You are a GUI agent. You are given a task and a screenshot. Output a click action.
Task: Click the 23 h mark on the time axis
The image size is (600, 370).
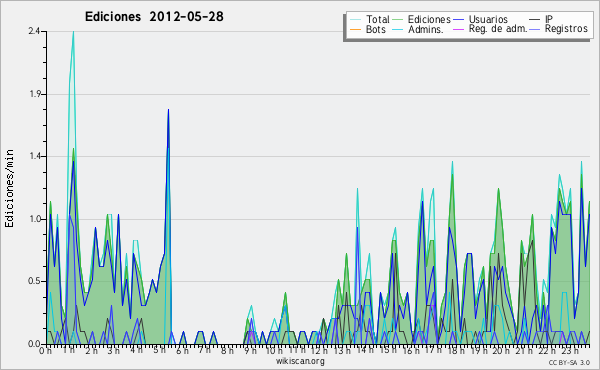(x=570, y=351)
